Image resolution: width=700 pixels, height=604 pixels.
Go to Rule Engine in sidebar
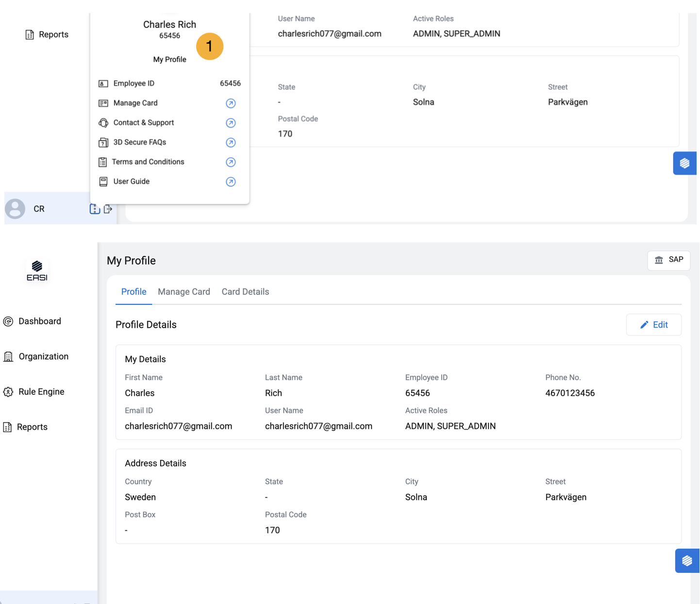pyautogui.click(x=41, y=392)
